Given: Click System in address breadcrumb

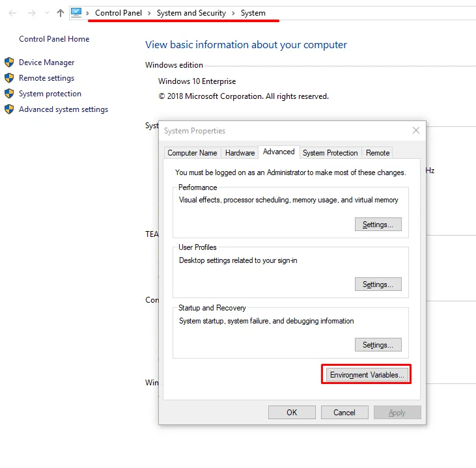Looking at the screenshot, I should pyautogui.click(x=253, y=13).
